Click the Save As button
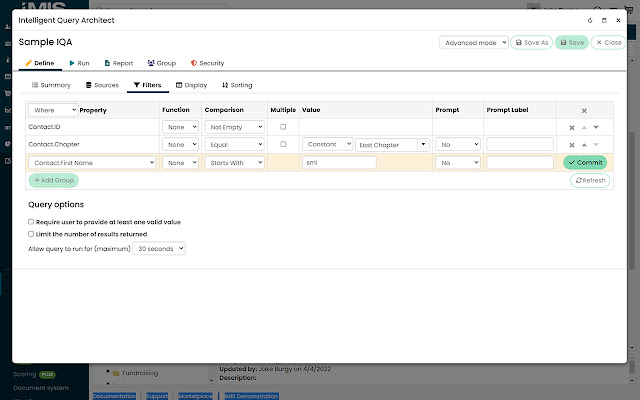Screen dimensions: 640x400 tap(531, 42)
